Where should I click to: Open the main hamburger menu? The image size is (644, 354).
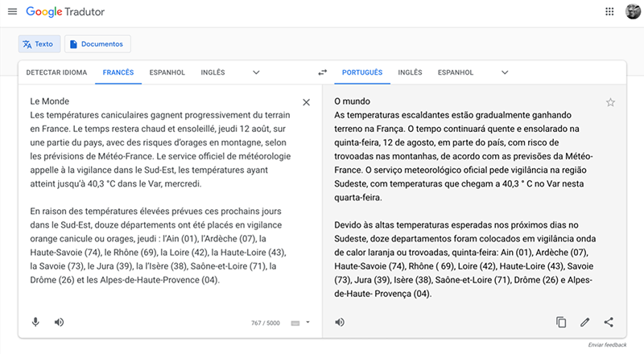pos(11,13)
